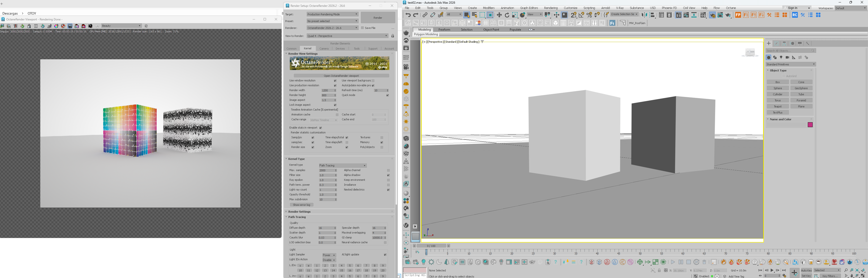Open the Kernel type Path Tracing dropdown
The width and height of the screenshot is (868, 278).
[342, 165]
